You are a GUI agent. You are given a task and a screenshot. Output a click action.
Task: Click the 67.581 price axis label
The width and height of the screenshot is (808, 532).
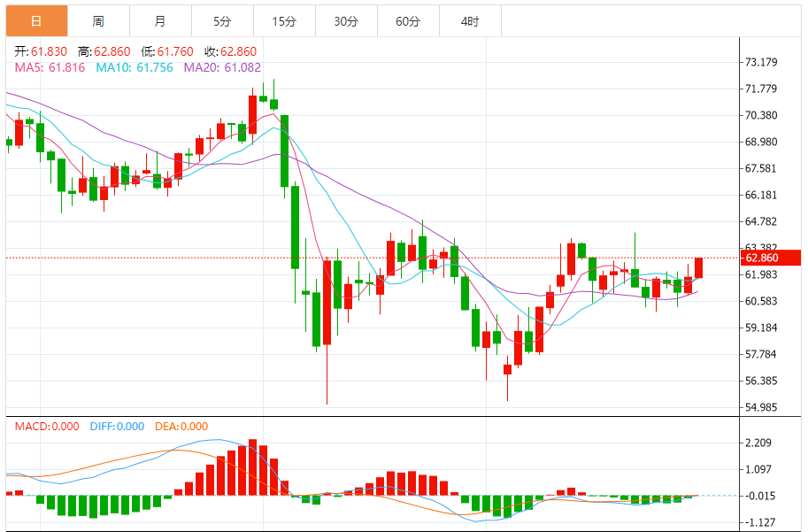(761, 168)
